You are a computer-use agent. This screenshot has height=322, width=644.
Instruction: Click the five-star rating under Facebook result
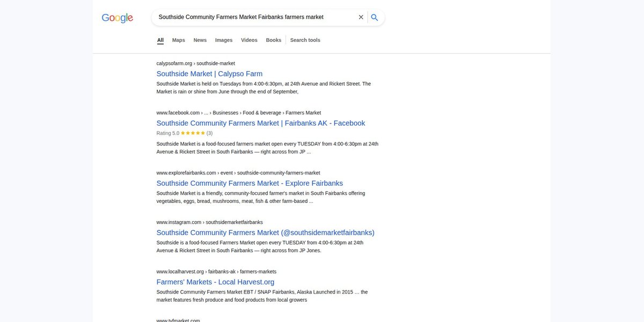193,133
